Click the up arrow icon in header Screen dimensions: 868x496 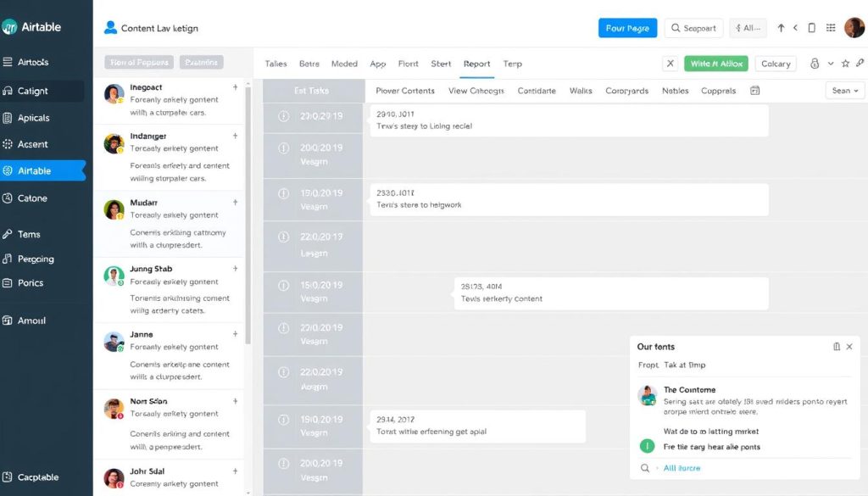click(x=781, y=28)
